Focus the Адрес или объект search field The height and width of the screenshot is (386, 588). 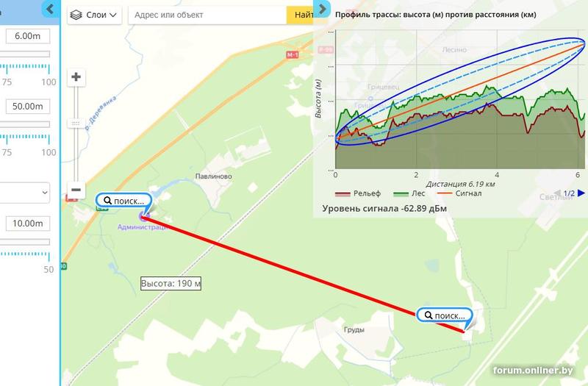tap(207, 15)
